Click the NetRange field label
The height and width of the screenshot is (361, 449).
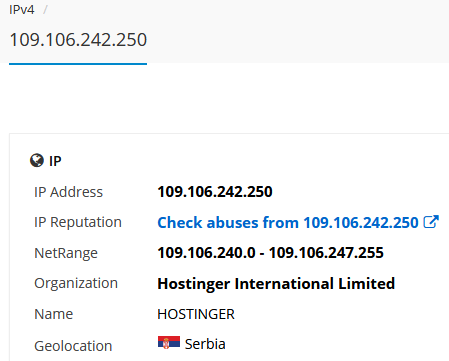pos(66,253)
